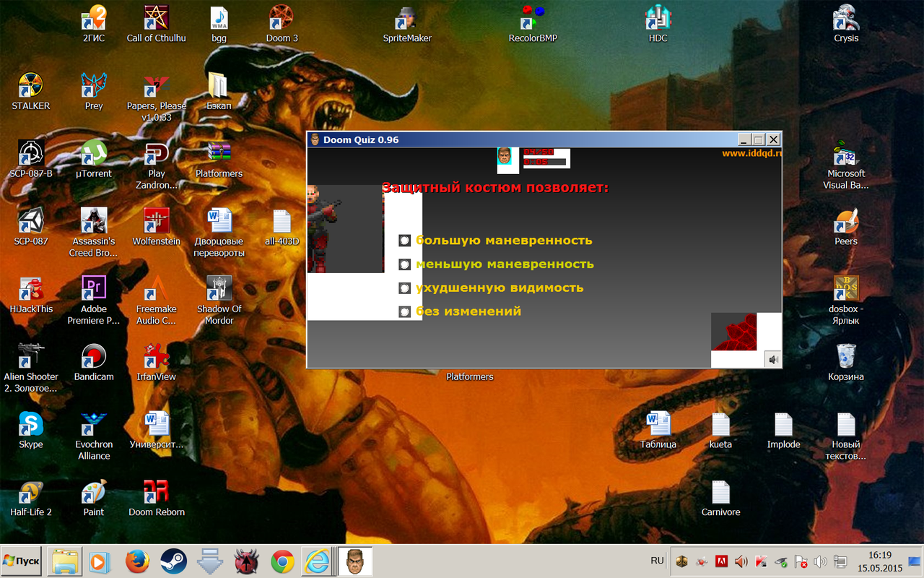The height and width of the screenshot is (578, 924).
Task: Launch Wolfenstein shortcut
Action: (156, 228)
